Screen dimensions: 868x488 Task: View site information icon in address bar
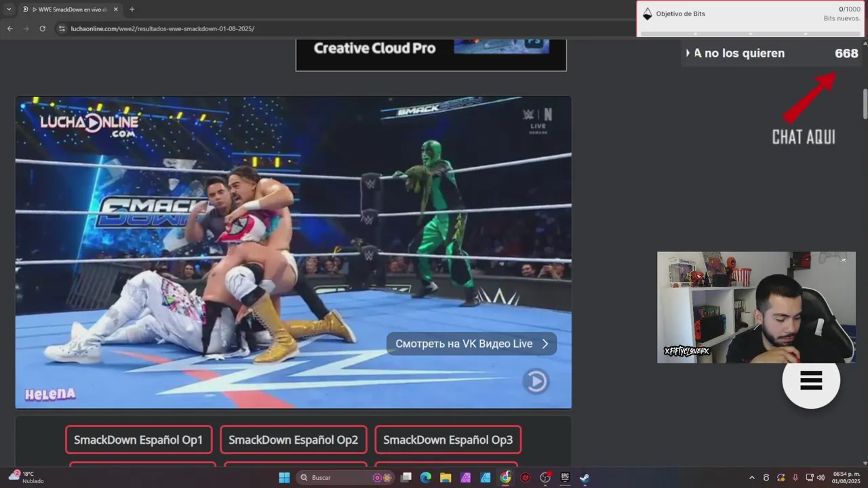[62, 28]
